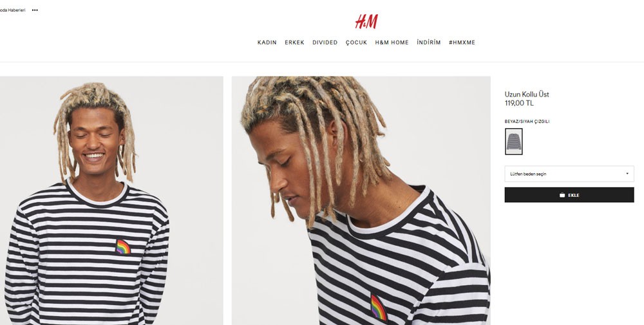
Task: Navigate to H&M HOME
Action: coord(392,42)
